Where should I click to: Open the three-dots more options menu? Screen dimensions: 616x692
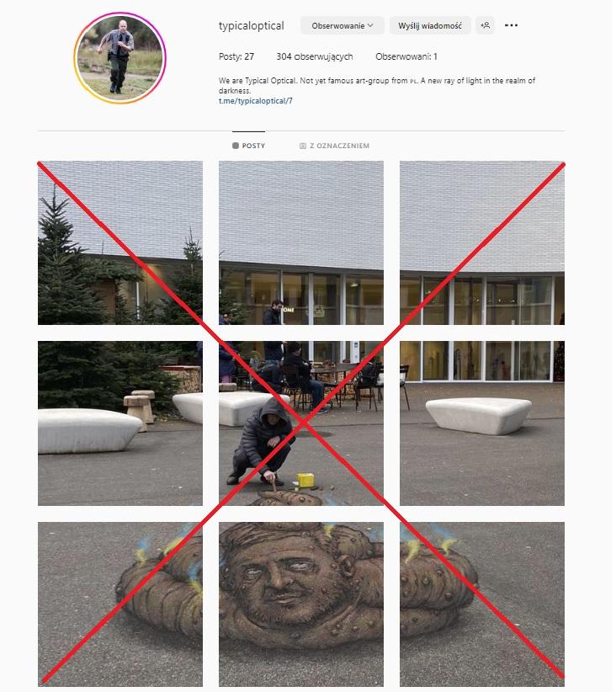513,25
